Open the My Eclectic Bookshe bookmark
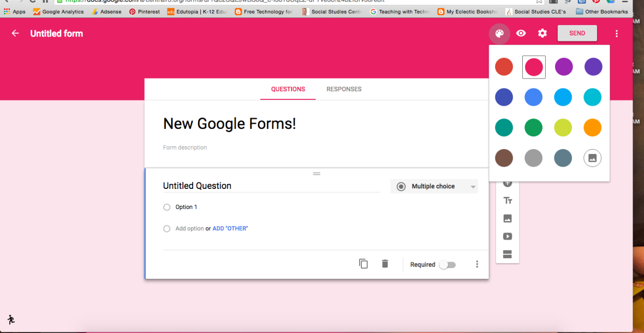This screenshot has height=333, width=644. pyautogui.click(x=468, y=12)
